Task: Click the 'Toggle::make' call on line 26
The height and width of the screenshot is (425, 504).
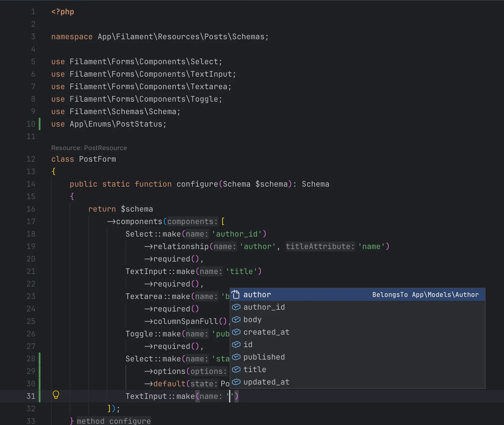Action: pos(153,334)
